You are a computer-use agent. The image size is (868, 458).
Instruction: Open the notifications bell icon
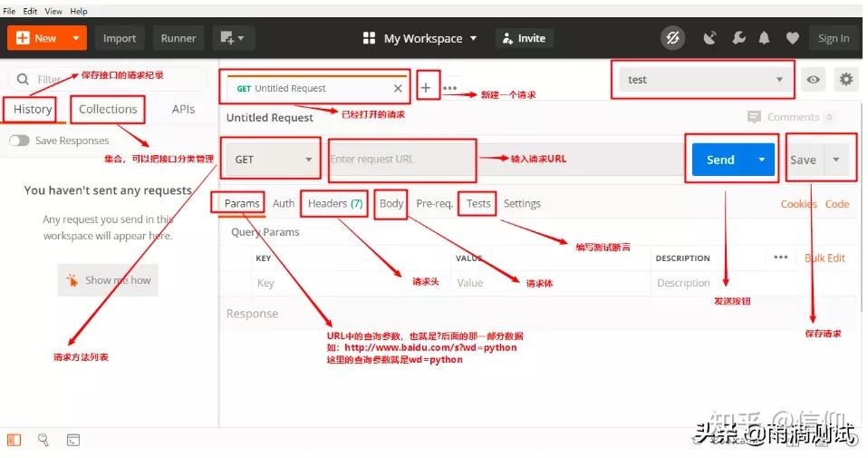pos(764,38)
